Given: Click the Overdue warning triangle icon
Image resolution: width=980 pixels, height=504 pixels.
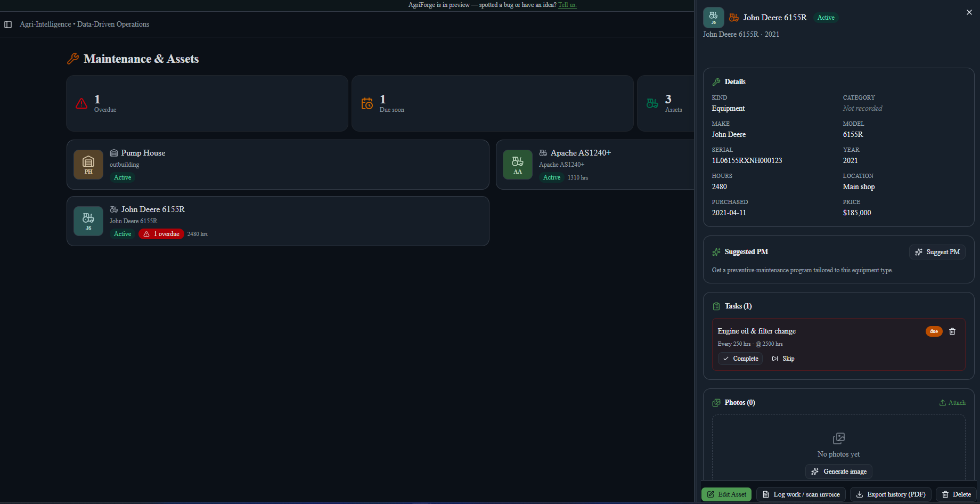Looking at the screenshot, I should (81, 103).
